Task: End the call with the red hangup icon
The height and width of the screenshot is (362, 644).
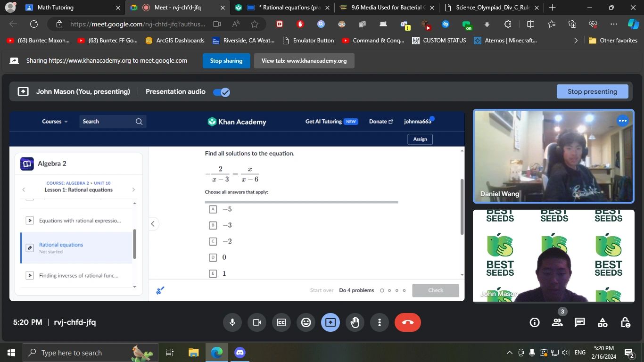Action: [x=407, y=322]
